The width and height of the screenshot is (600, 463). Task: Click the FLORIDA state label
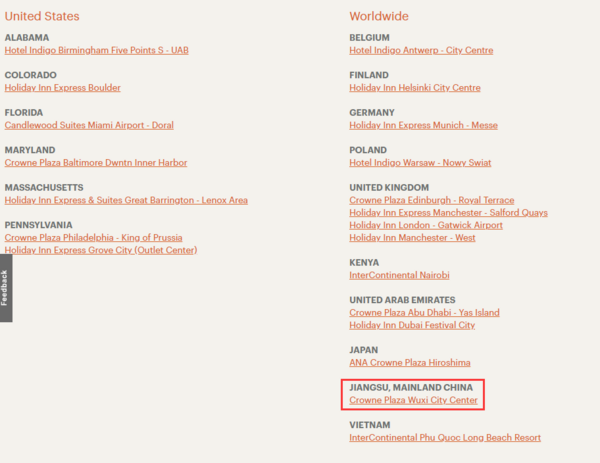[24, 112]
